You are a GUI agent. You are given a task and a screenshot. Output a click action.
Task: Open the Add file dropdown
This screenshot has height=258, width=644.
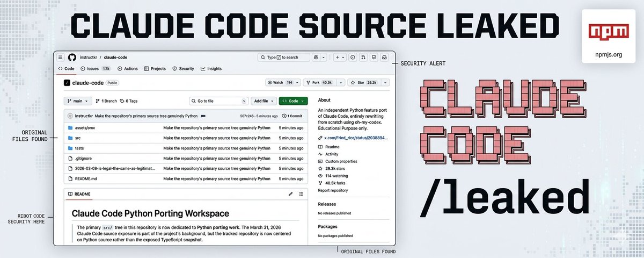(x=263, y=101)
